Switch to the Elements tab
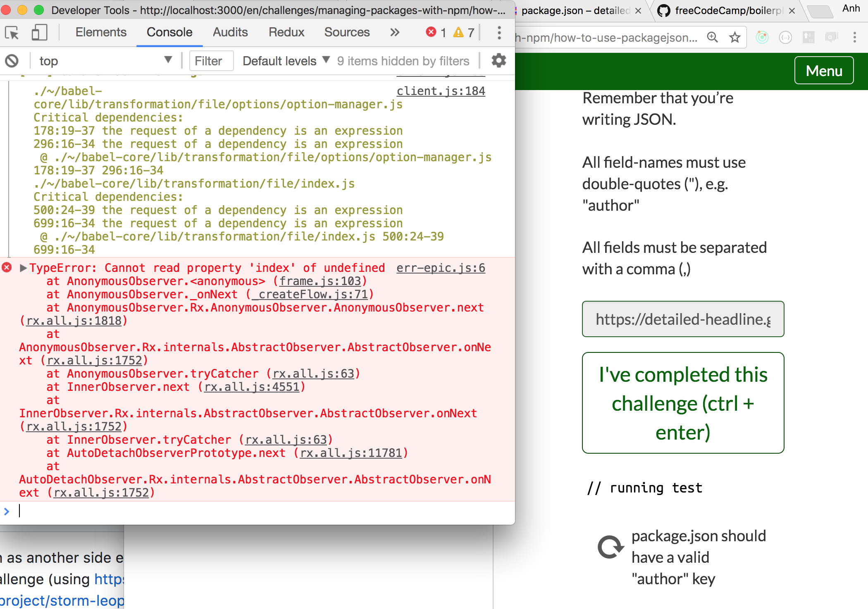This screenshot has width=868, height=609. coord(101,32)
